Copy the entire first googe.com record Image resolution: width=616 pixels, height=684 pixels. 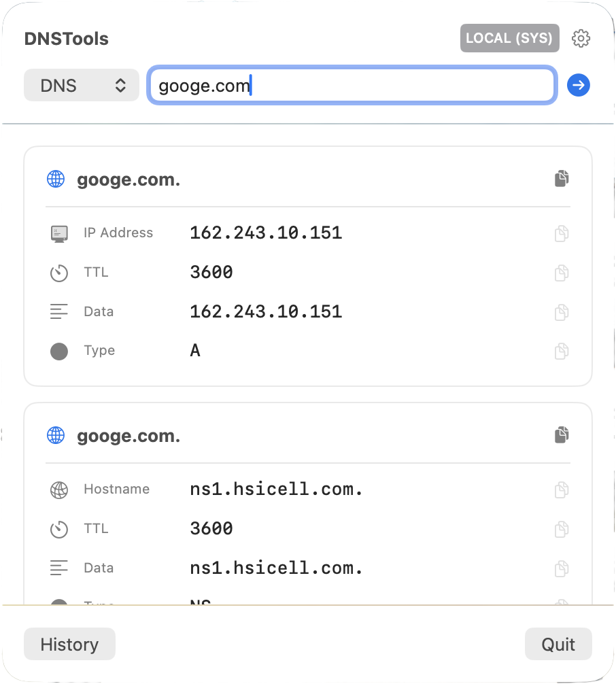click(561, 179)
